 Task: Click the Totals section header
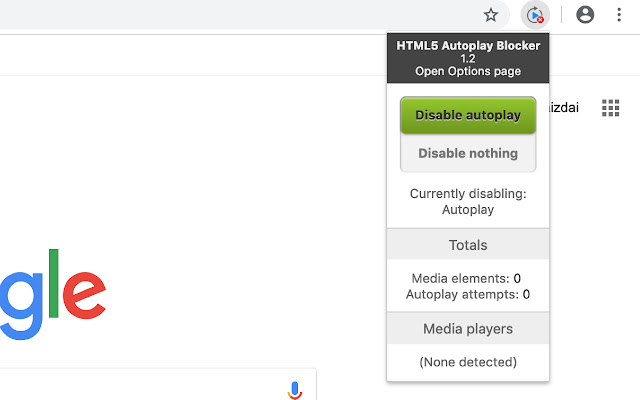[468, 244]
